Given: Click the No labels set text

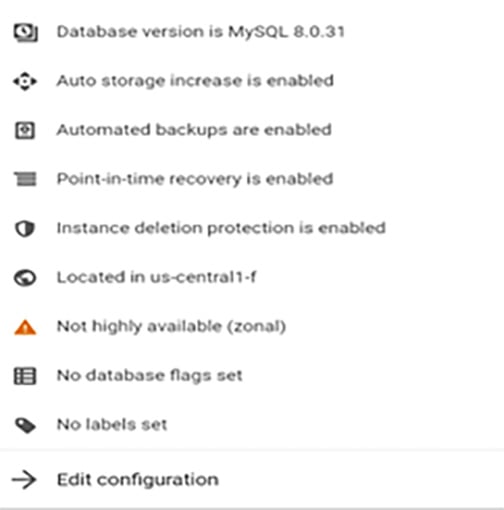Looking at the screenshot, I should click(112, 425).
